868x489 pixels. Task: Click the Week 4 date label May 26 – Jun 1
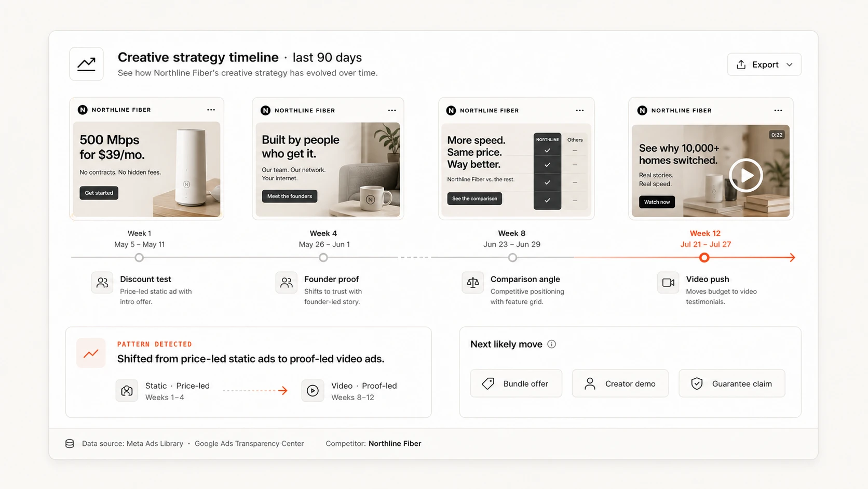324,244
